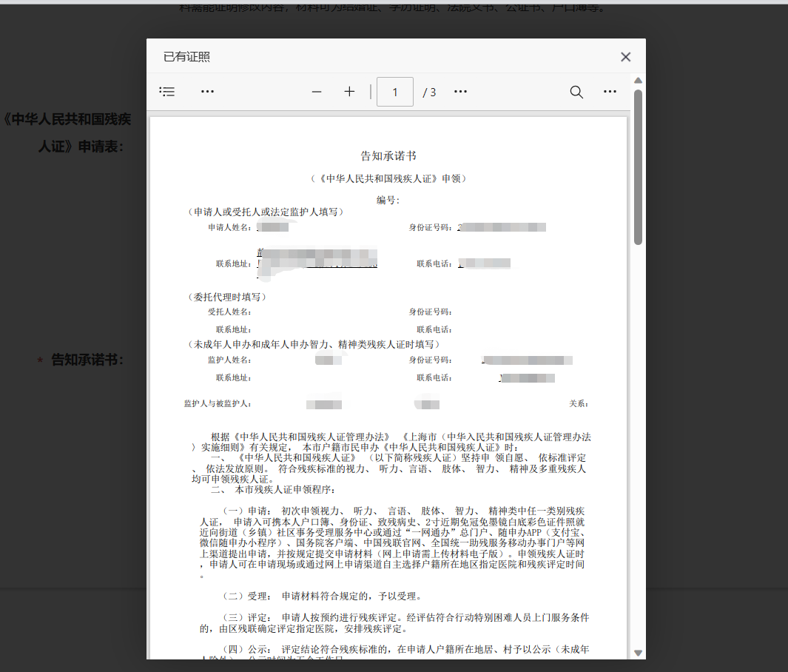Open the search magnifier in PDF toolbar
Image resolution: width=788 pixels, height=672 pixels.
pos(576,92)
